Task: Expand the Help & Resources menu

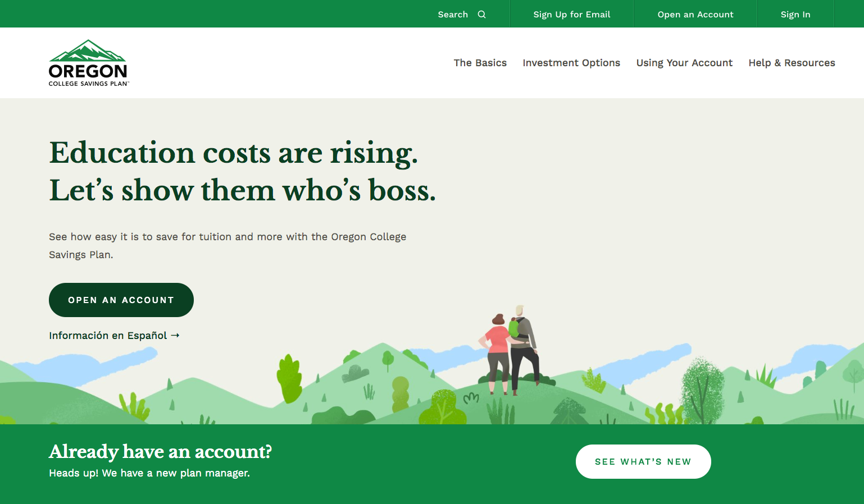Action: coord(792,63)
